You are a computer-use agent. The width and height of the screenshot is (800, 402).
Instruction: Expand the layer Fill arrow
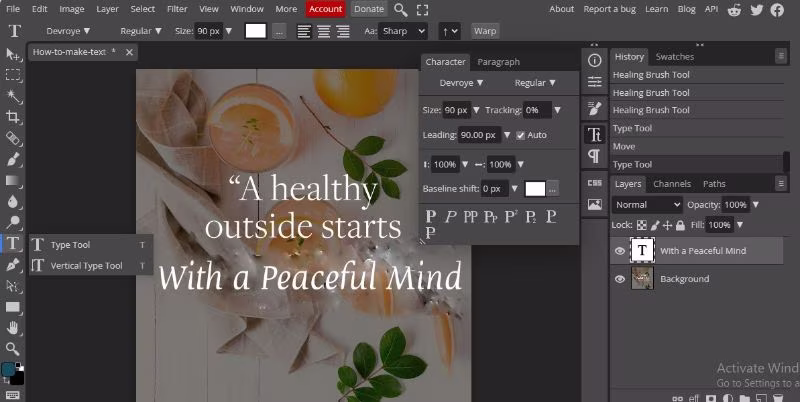740,225
